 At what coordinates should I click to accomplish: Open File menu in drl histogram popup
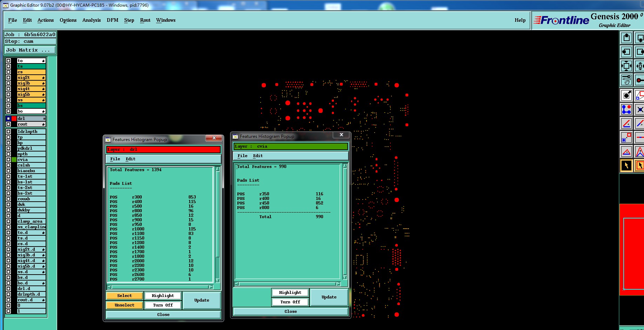[115, 159]
